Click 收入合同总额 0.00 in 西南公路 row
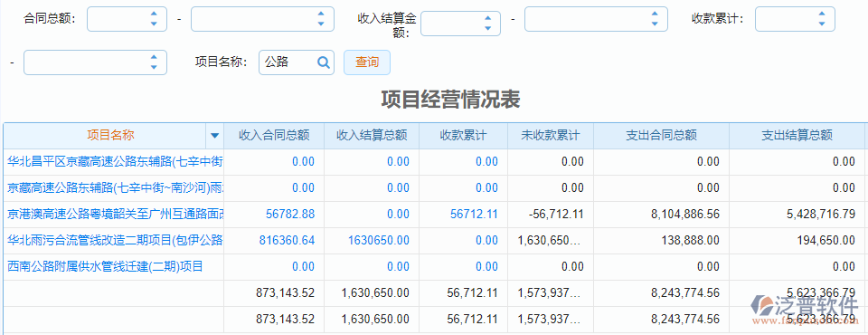Image resolution: width=868 pixels, height=335 pixels. 303,266
